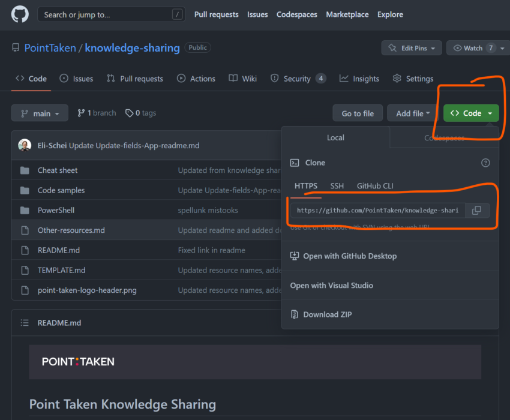Click the Search or jump to field

click(111, 14)
